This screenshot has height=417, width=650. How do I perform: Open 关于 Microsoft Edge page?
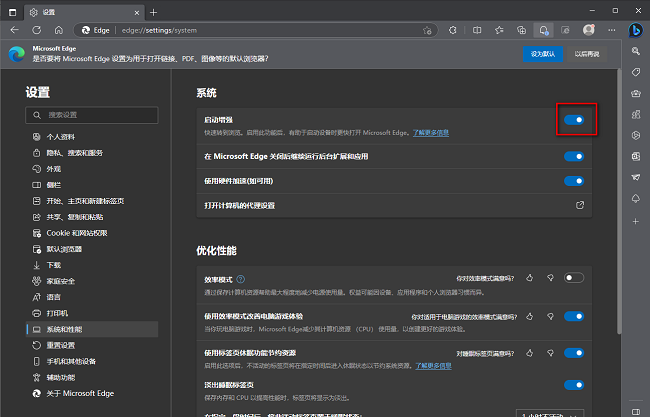pos(92,393)
